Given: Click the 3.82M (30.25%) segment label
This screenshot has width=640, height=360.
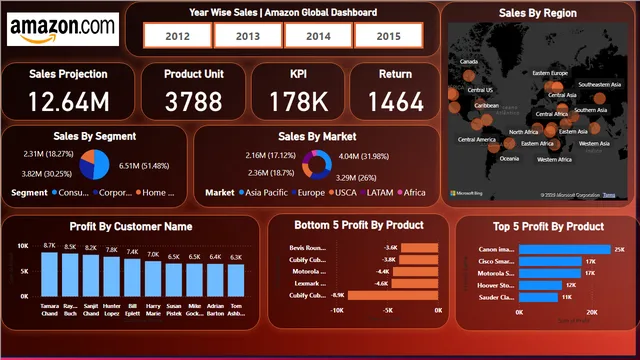Looking at the screenshot, I should (x=47, y=174).
